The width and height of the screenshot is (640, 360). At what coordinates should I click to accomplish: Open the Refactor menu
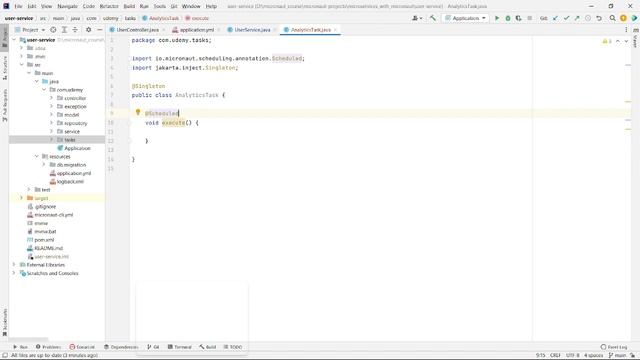pyautogui.click(x=109, y=6)
